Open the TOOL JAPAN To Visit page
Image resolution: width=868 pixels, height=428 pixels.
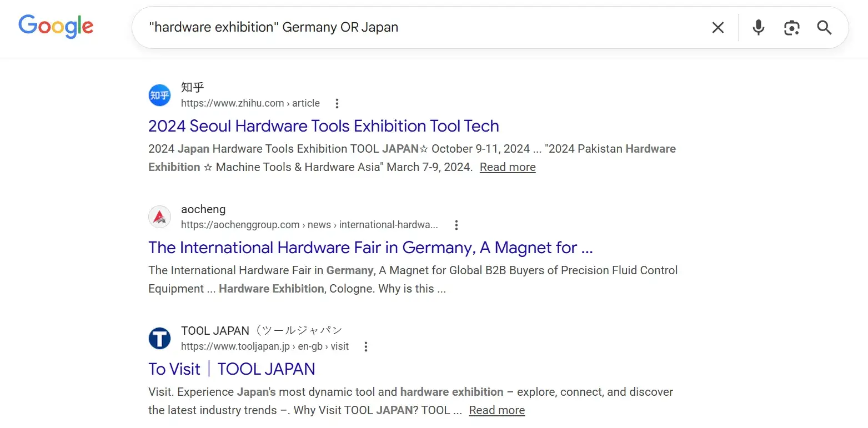[232, 369]
